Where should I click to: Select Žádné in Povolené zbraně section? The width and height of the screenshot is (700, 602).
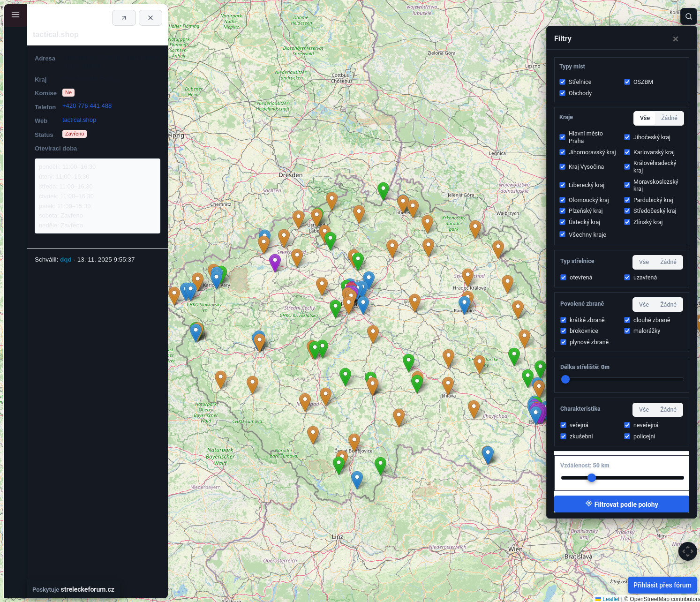[668, 305]
